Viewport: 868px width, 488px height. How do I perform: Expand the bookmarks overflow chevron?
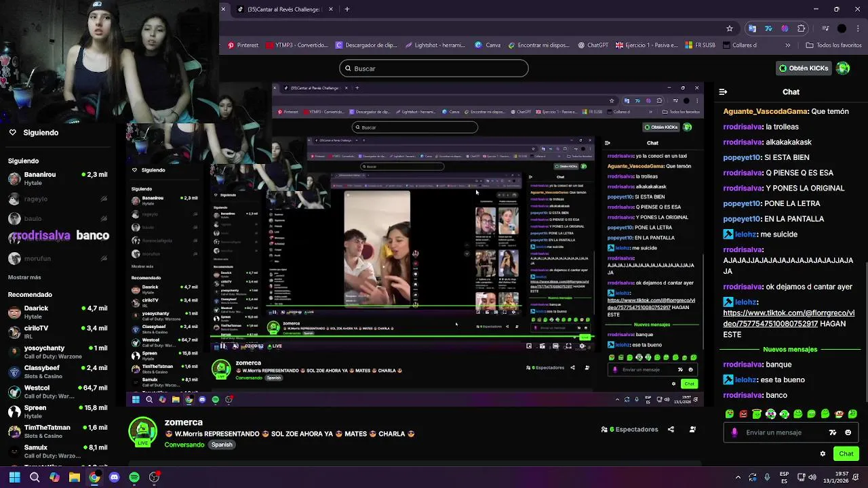pos(787,45)
